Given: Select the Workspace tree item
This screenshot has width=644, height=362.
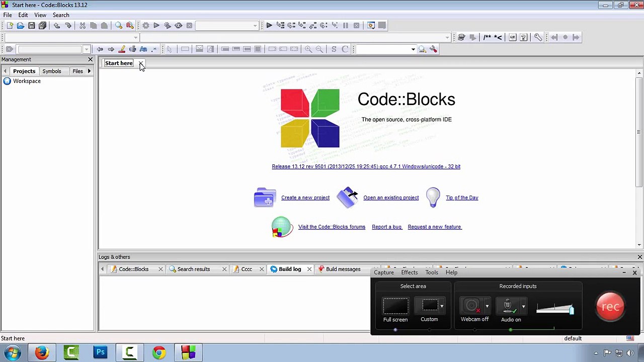Looking at the screenshot, I should pos(27,81).
